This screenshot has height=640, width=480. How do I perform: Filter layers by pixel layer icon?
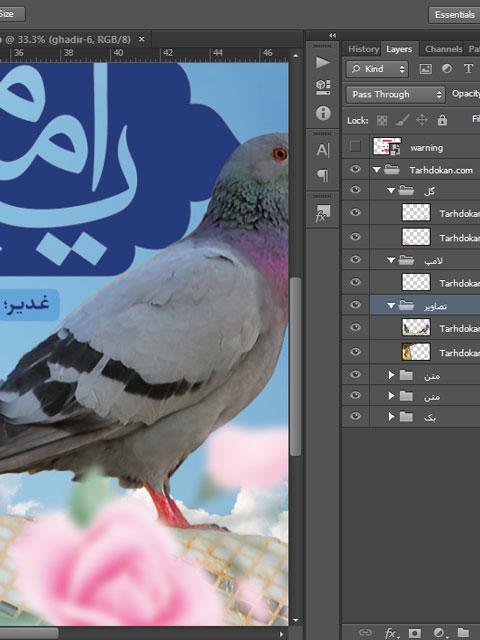[x=425, y=69]
